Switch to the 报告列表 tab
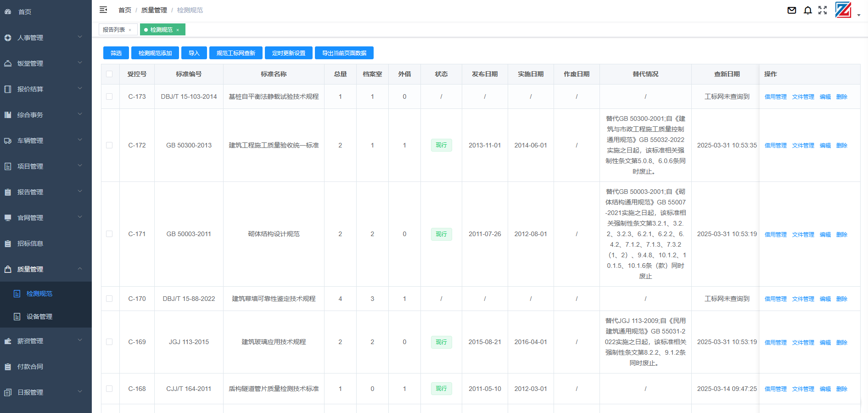 114,29
